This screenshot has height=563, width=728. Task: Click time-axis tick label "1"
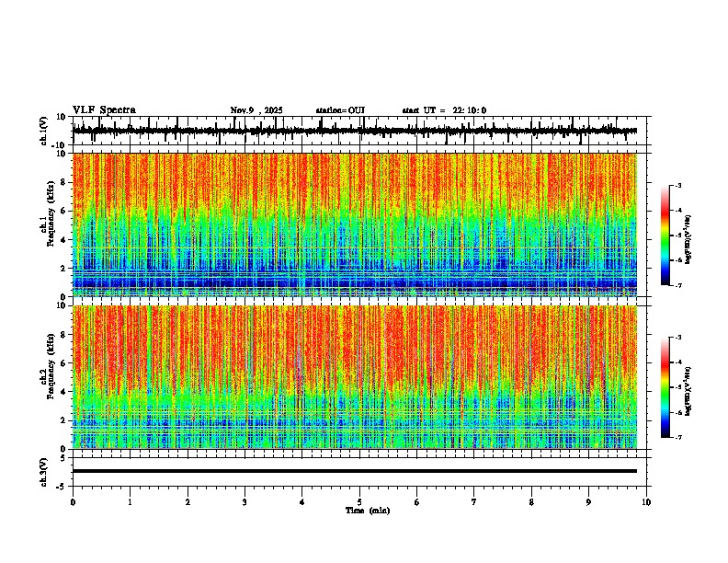[130, 502]
